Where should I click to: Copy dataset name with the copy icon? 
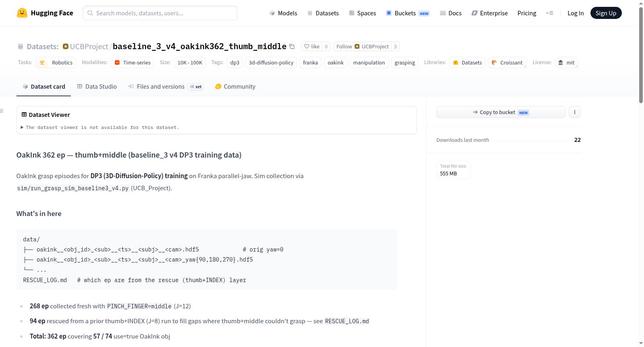point(292,47)
